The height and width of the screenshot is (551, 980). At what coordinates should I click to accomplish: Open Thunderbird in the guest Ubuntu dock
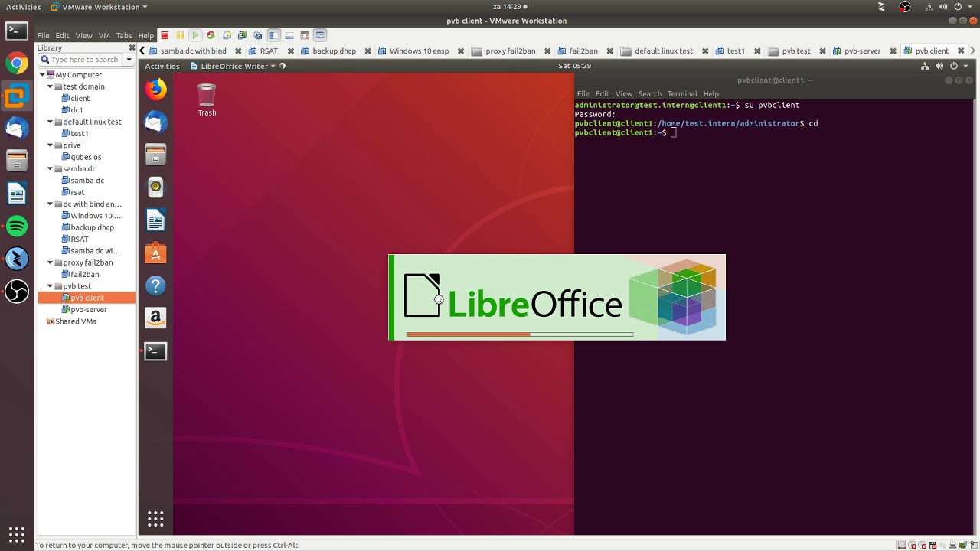(x=155, y=122)
